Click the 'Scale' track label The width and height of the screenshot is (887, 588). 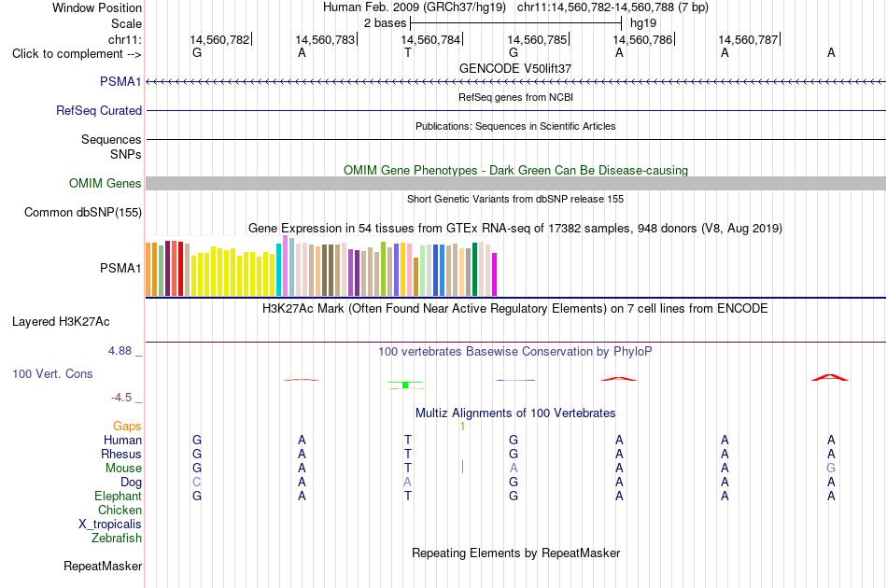[x=126, y=23]
